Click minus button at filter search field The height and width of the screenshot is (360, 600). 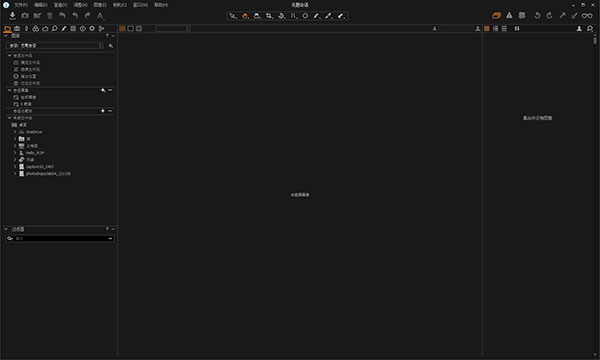tap(110, 239)
